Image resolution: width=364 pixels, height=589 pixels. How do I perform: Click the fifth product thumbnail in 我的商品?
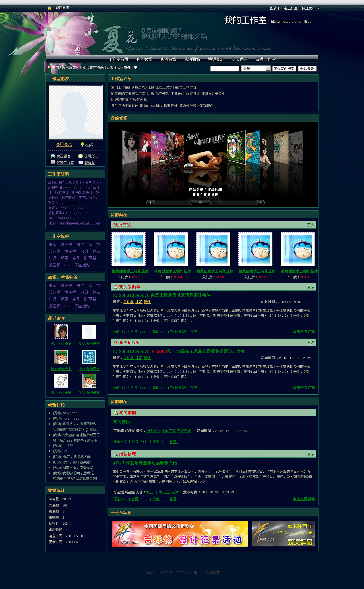(x=298, y=249)
